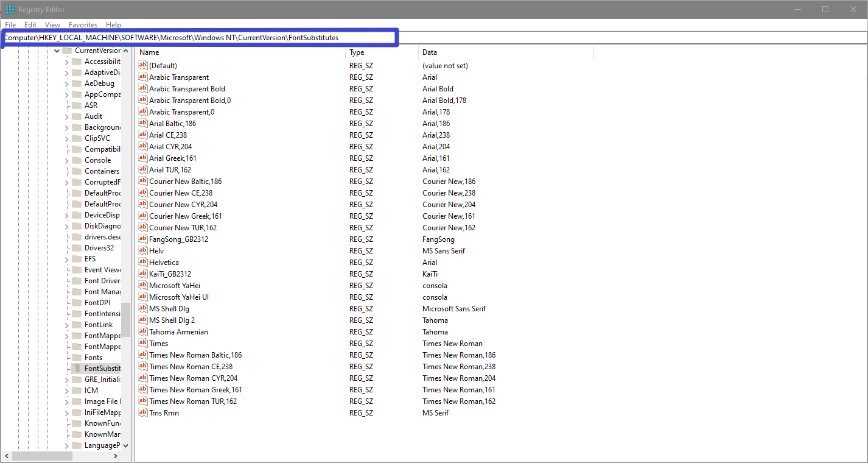868x463 pixels.
Task: Click the folder icon of the Drivers32 key
Action: pos(77,248)
